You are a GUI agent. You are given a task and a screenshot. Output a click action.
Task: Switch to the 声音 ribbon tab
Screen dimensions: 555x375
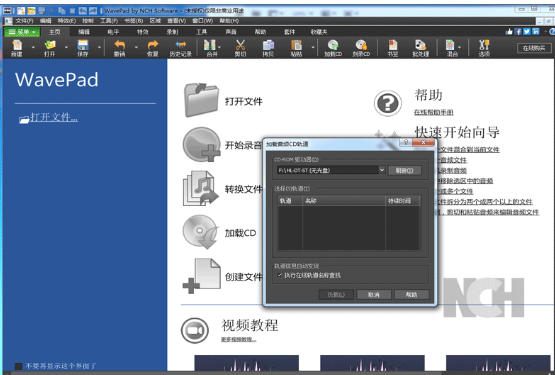click(x=231, y=32)
